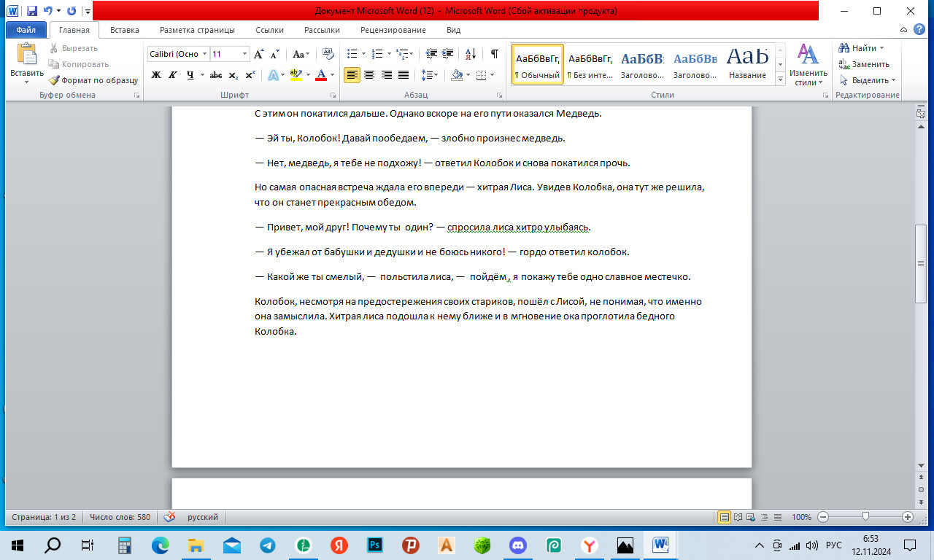Switch to the Вставка tab
Viewport: 934px width, 560px height.
point(124,30)
